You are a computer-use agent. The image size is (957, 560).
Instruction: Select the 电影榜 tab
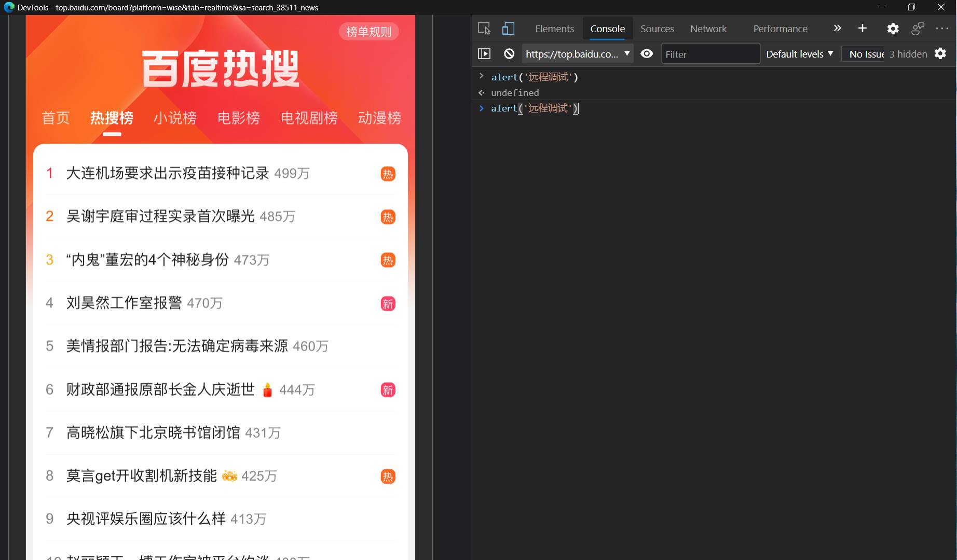238,118
